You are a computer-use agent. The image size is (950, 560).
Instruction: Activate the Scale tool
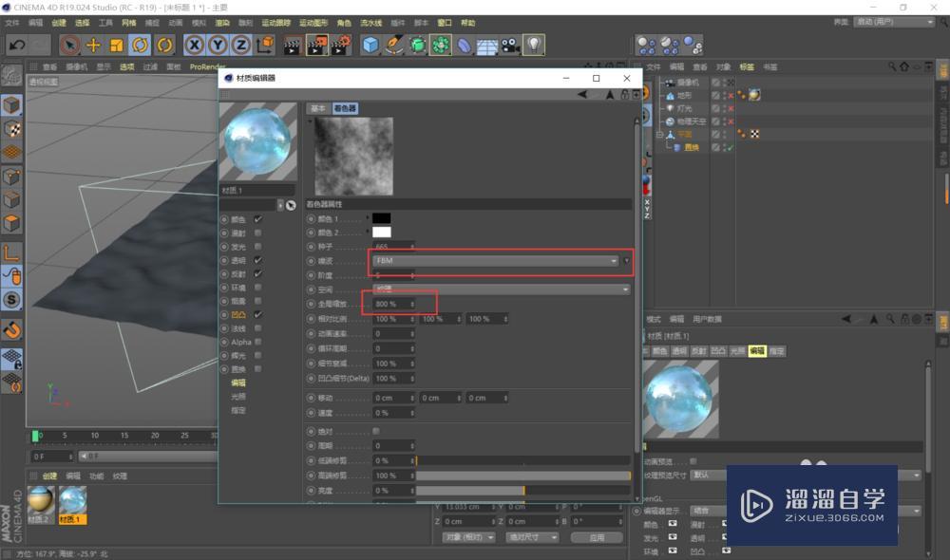(116, 45)
